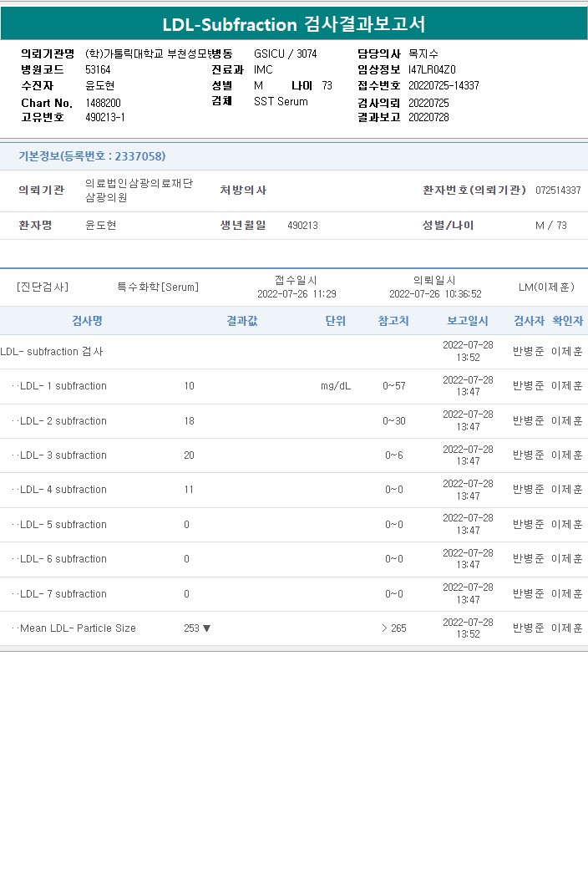This screenshot has height=890, width=588.
Task: Click reference range '0~6'
Action: pyautogui.click(x=394, y=455)
